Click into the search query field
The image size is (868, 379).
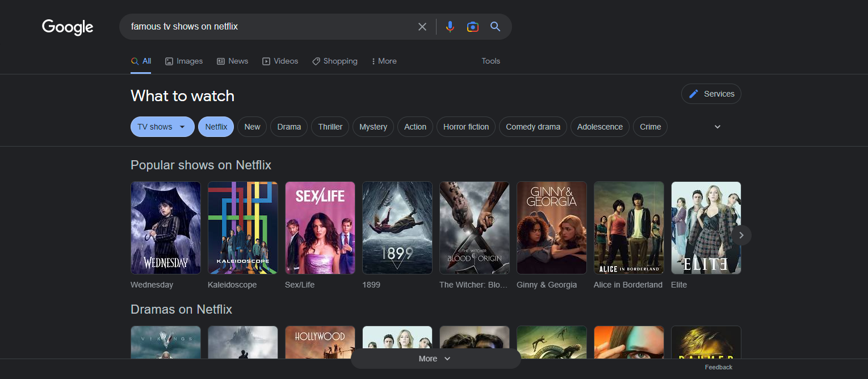tap(270, 27)
